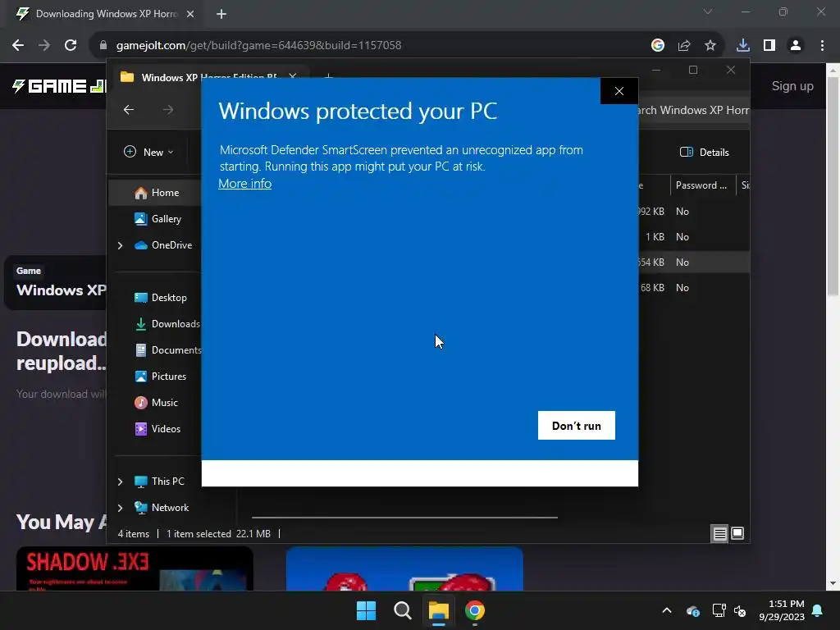The image size is (840, 630).
Task: Bookmark this tab with star icon
Action: click(710, 46)
